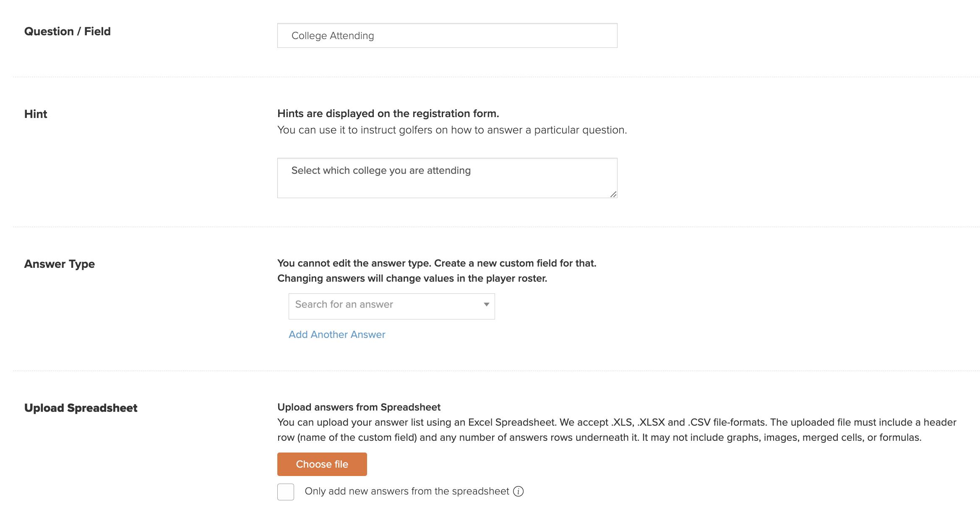Expand the answer list with dropdown arrow
The image size is (980, 518).
click(486, 305)
